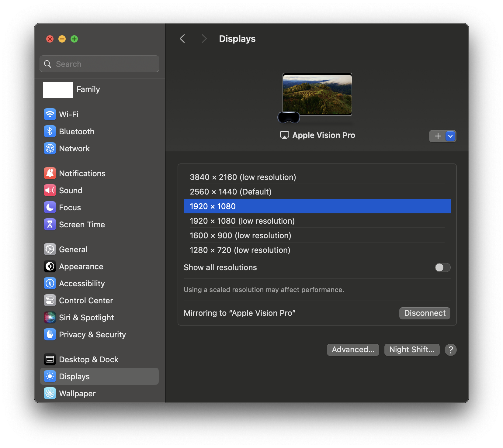Select 1920 × 1080 (low resolution)
The image size is (503, 448).
click(x=317, y=221)
